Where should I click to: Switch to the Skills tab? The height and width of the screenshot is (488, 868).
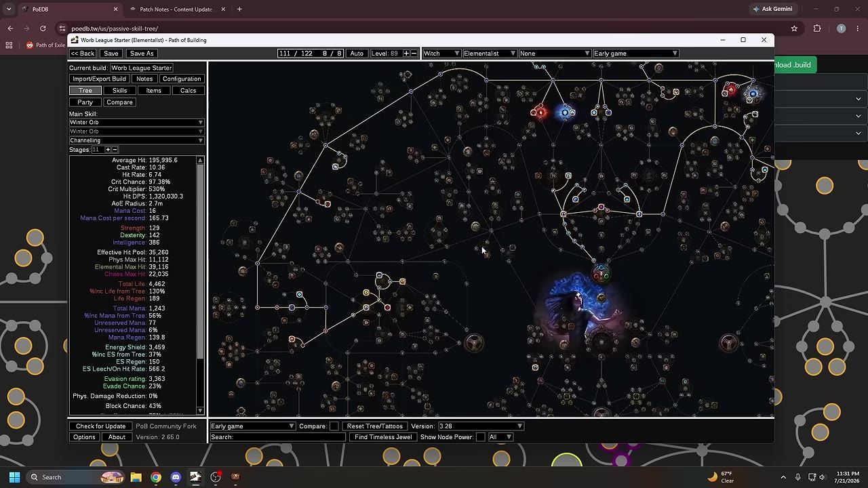click(119, 91)
